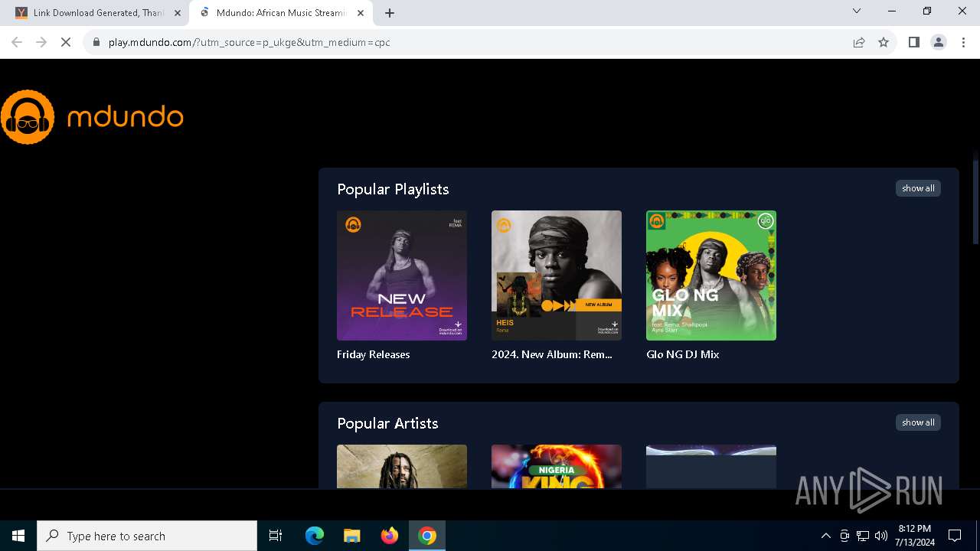Launch Firefox from taskbar

click(x=390, y=536)
